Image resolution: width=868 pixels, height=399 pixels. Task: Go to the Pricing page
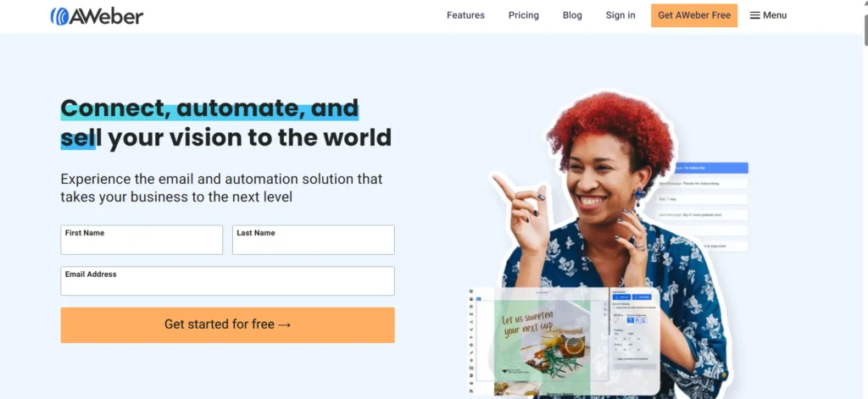[x=524, y=15]
